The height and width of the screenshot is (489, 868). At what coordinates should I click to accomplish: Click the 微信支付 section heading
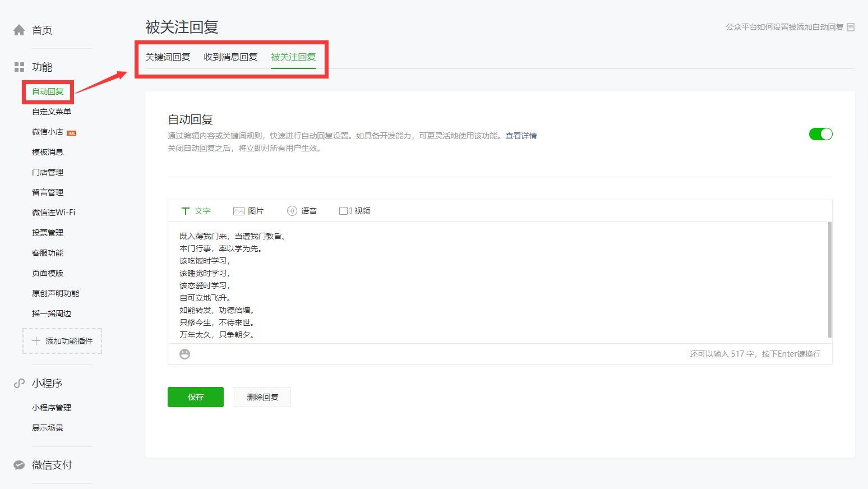coord(52,465)
